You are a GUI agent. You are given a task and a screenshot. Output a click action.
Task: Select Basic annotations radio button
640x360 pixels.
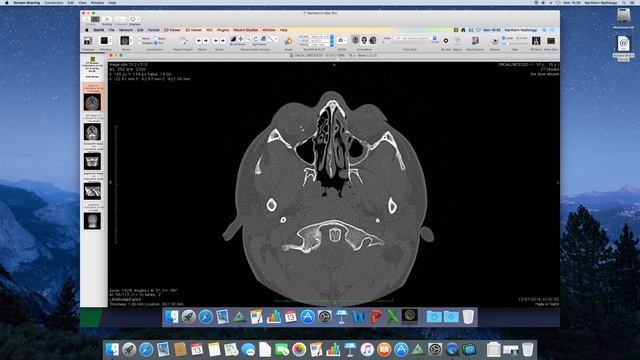[156, 38]
